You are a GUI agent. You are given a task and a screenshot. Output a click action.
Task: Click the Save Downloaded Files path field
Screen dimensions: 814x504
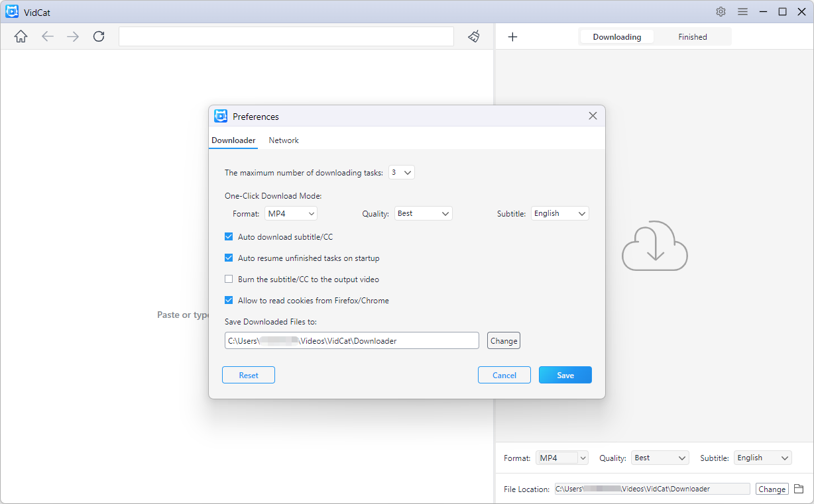(352, 340)
